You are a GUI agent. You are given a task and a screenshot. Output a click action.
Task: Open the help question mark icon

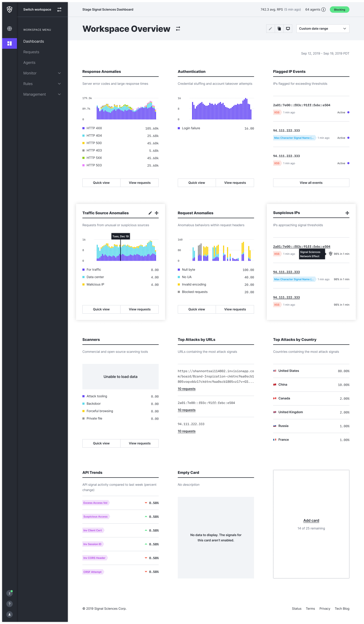tap(9, 604)
